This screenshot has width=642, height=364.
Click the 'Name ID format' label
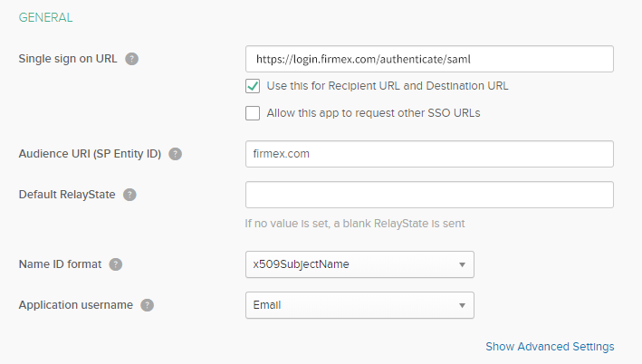point(60,264)
